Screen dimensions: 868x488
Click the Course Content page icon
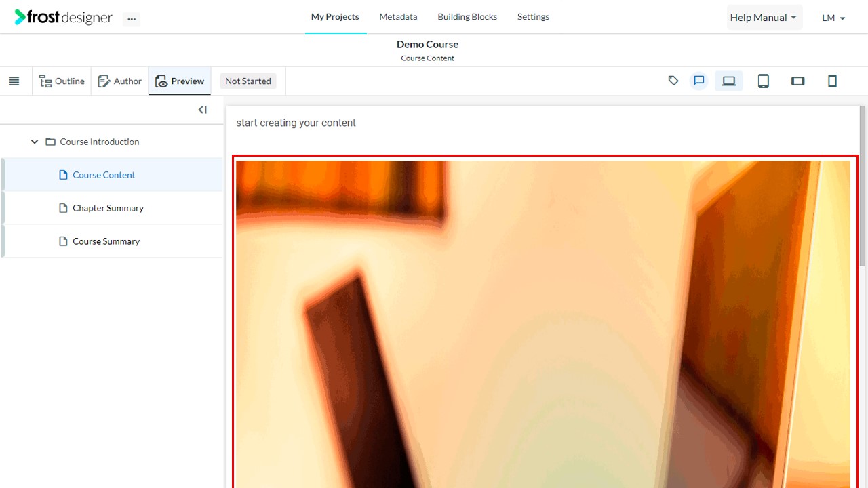coord(64,175)
